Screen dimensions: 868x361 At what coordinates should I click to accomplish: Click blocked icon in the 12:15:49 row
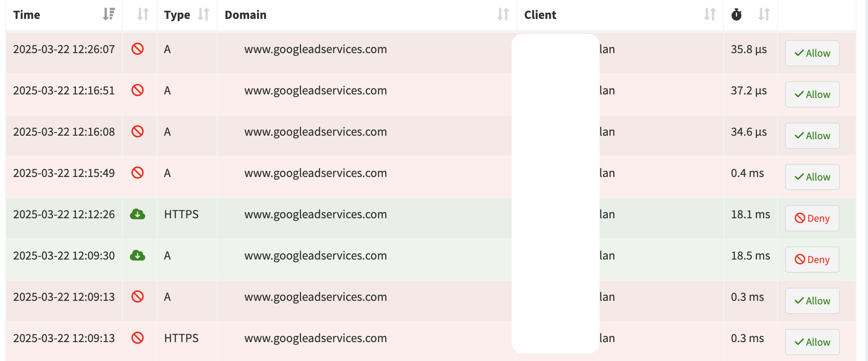[x=137, y=173]
